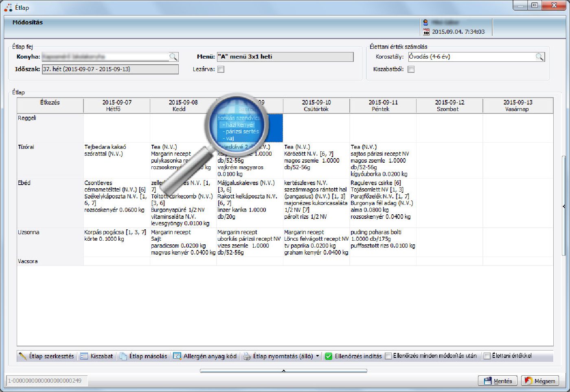Toggle the Lezárva checkbox

tap(221, 70)
